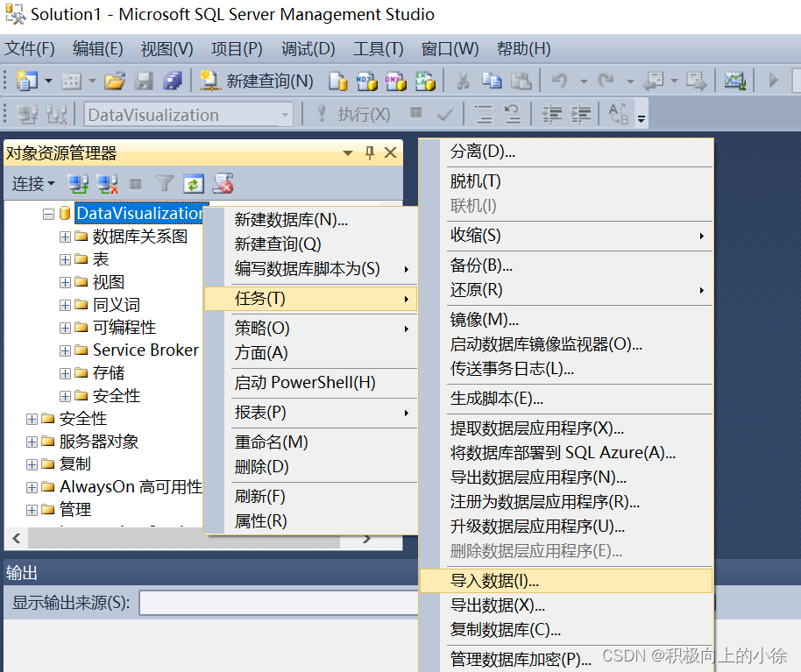Expand the Service Broker node
This screenshot has width=801, height=672.
[65, 350]
